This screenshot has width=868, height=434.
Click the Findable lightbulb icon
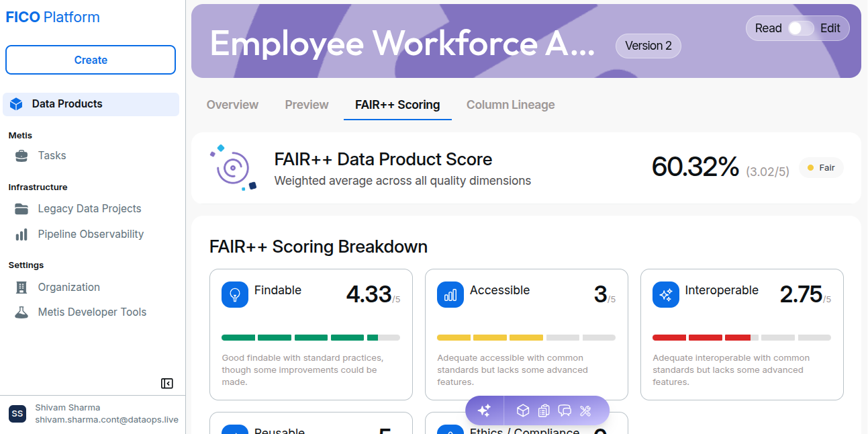coord(235,294)
